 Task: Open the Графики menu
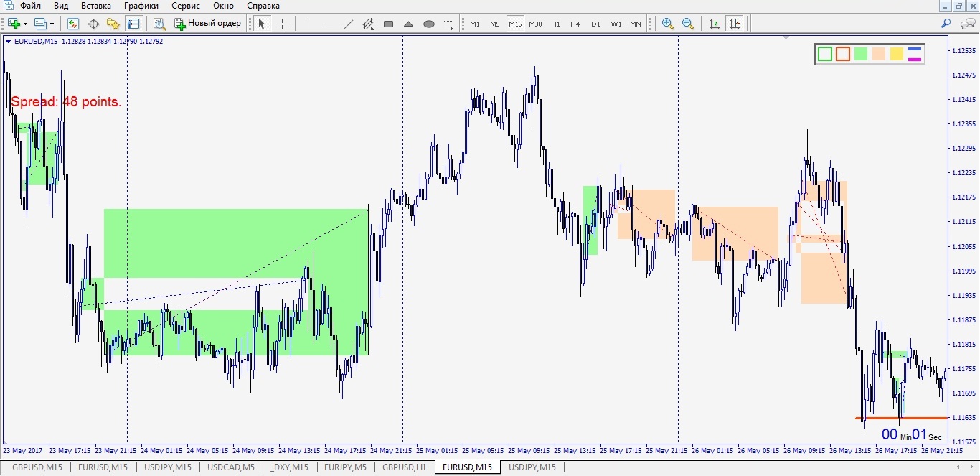coord(141,6)
